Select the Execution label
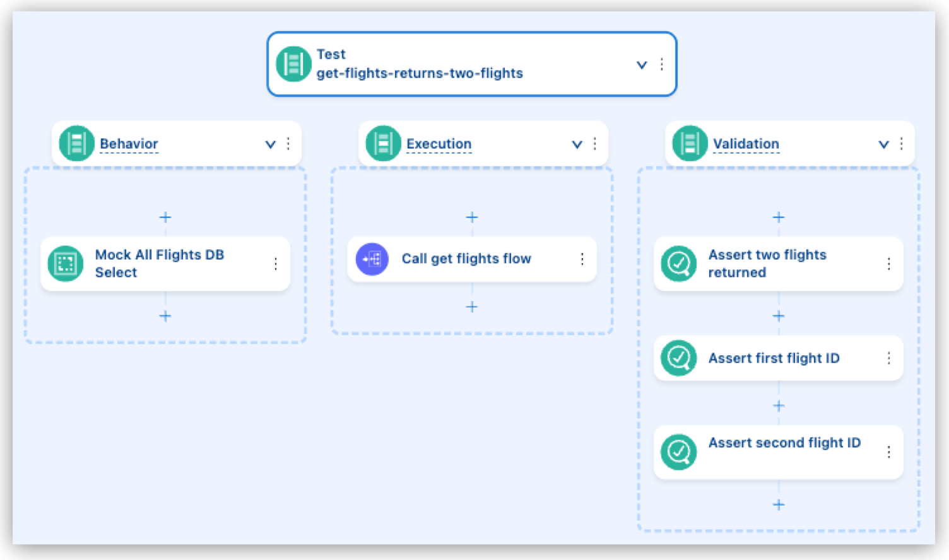This screenshot has width=949, height=560. click(x=439, y=144)
